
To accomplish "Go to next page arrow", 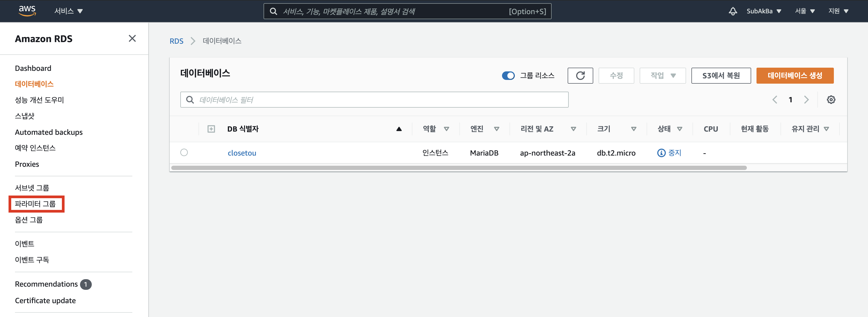I will pos(806,100).
